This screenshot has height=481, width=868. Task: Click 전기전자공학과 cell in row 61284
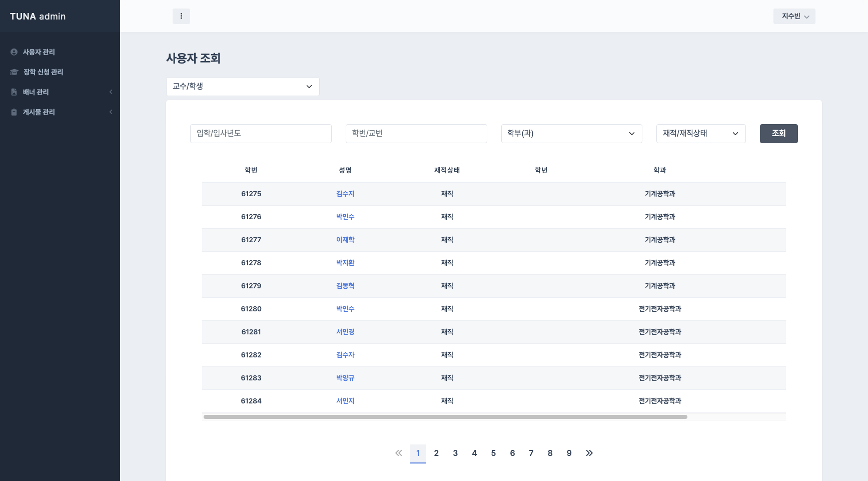(x=660, y=401)
